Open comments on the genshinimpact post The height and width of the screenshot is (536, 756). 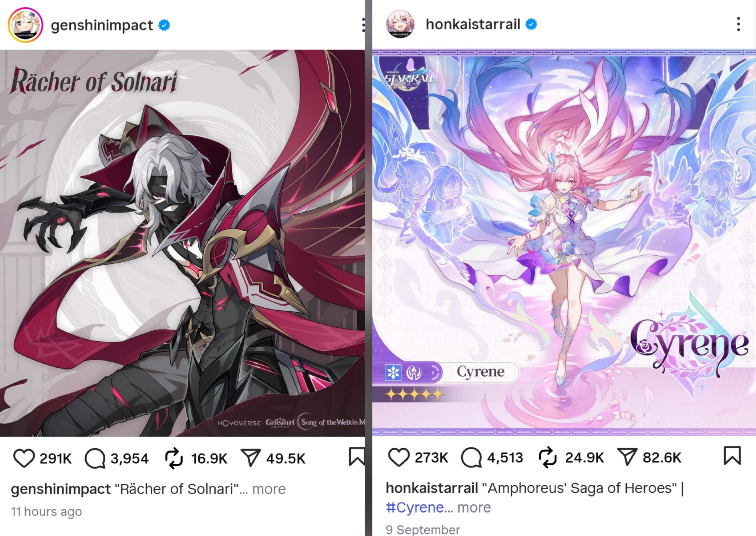[x=95, y=458]
